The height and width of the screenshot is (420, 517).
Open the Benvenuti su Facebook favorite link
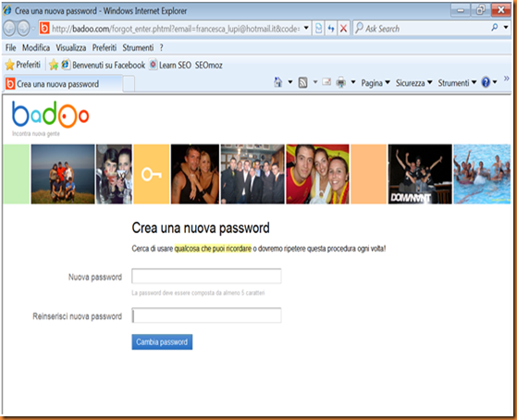click(104, 65)
